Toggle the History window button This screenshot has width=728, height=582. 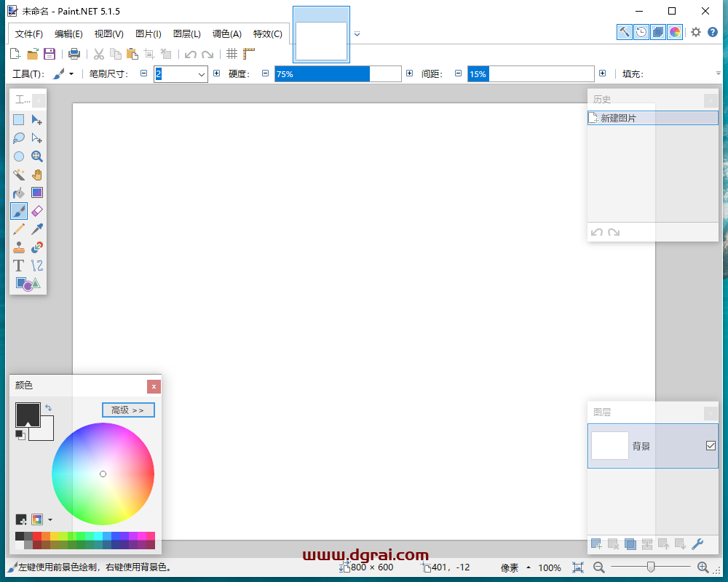641,32
